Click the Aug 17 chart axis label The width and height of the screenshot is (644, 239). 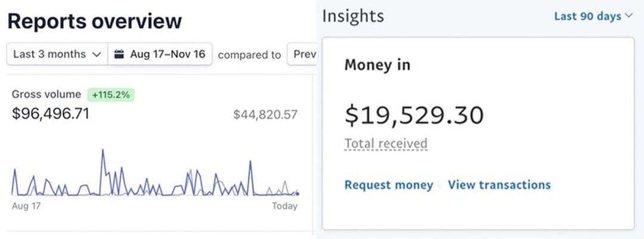point(24,206)
